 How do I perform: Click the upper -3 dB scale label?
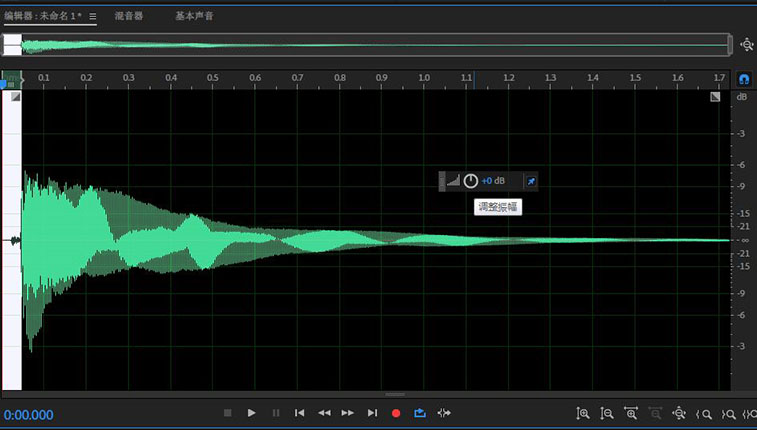click(x=742, y=134)
